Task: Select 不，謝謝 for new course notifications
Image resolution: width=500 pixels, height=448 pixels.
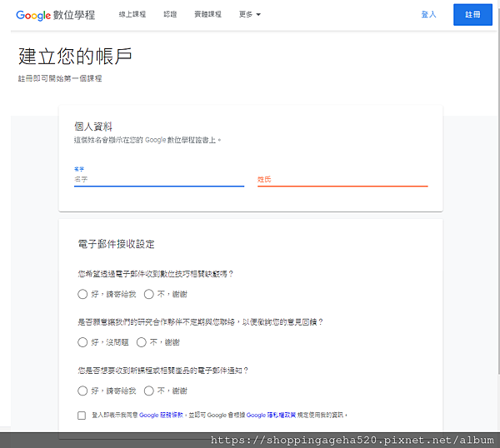Action: pyautogui.click(x=149, y=391)
